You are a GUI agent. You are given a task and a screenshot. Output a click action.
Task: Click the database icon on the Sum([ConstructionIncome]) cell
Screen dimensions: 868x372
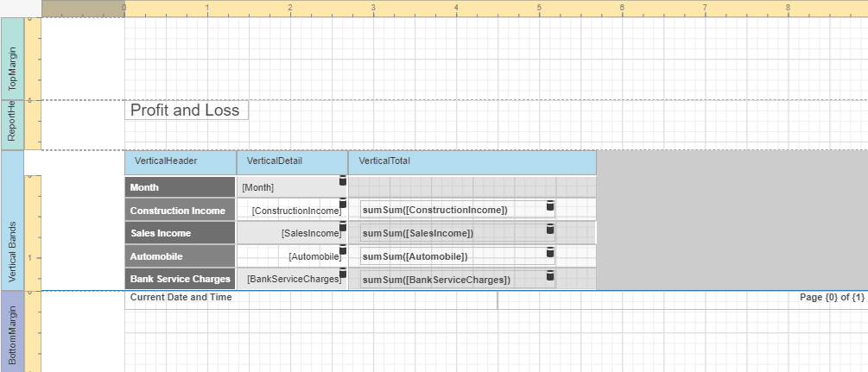click(548, 205)
